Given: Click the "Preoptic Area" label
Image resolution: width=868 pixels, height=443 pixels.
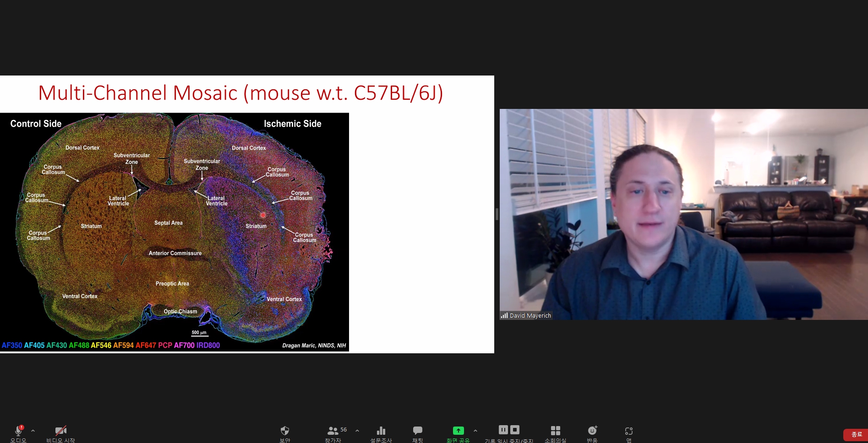Looking at the screenshot, I should pyautogui.click(x=172, y=284).
